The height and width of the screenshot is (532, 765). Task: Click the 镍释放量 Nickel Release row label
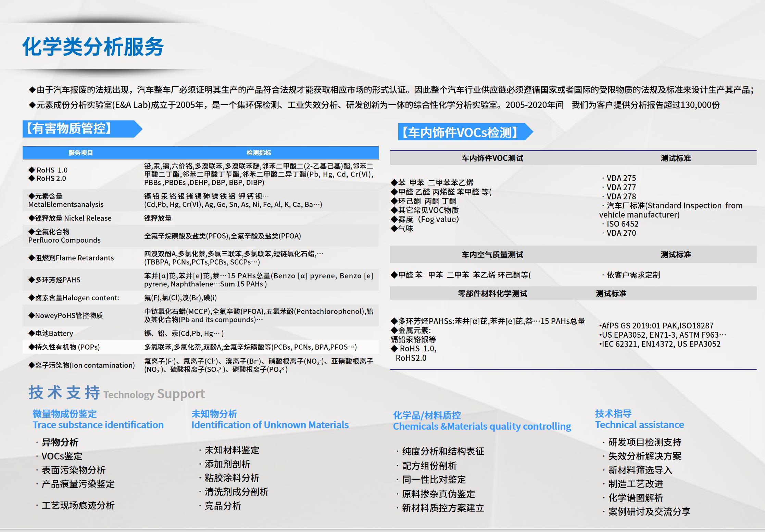pos(70,218)
